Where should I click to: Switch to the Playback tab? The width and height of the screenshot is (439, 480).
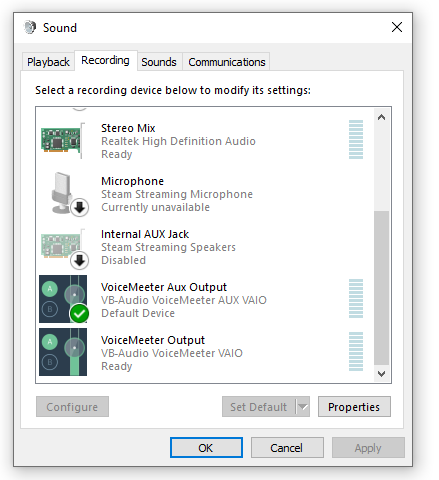[48, 62]
